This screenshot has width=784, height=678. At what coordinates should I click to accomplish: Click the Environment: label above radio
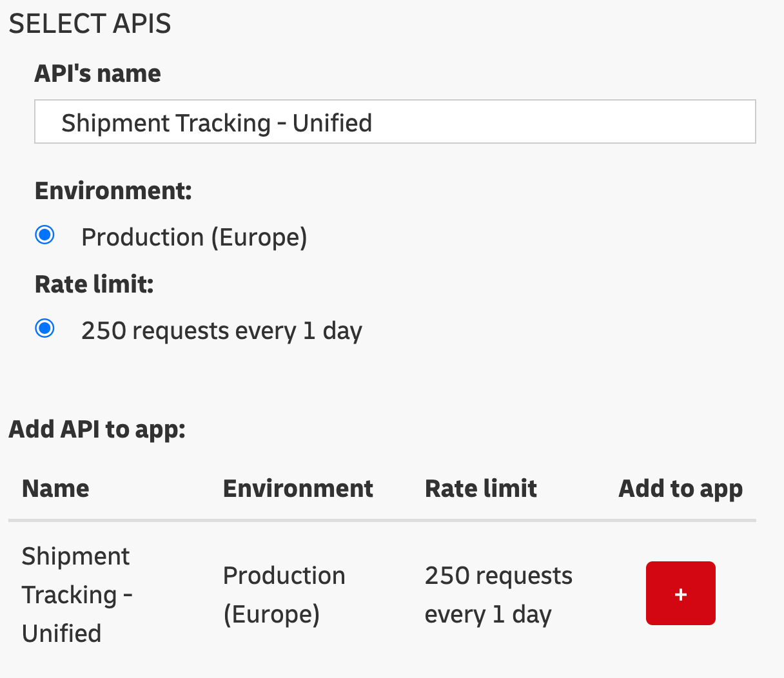pyautogui.click(x=113, y=191)
